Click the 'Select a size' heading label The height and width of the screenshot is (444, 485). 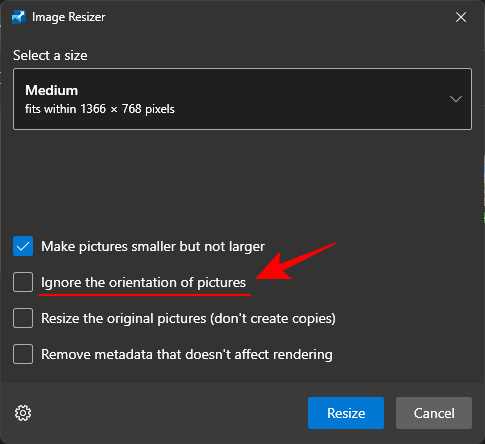[x=50, y=55]
